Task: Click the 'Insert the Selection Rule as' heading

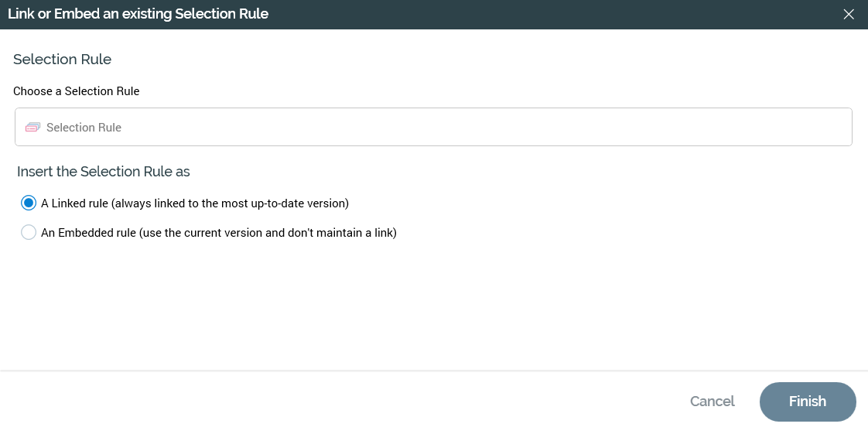Action: coord(103,171)
